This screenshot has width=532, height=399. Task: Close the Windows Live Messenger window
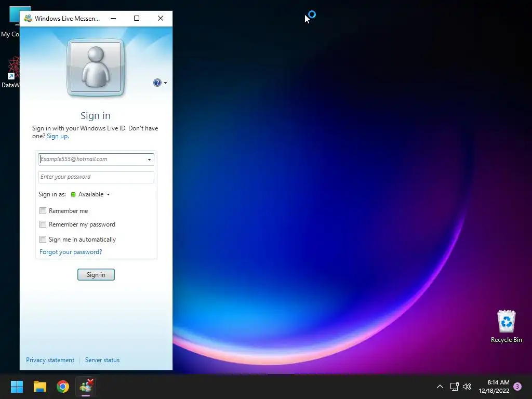tap(161, 18)
